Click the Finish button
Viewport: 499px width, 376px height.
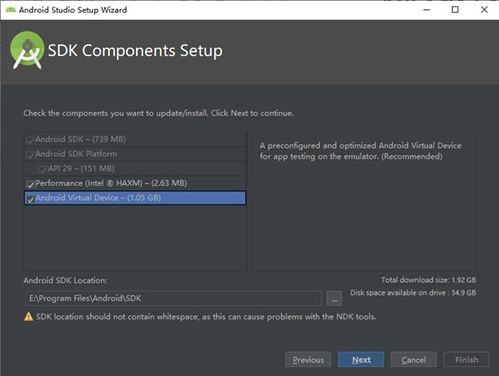(x=467, y=360)
